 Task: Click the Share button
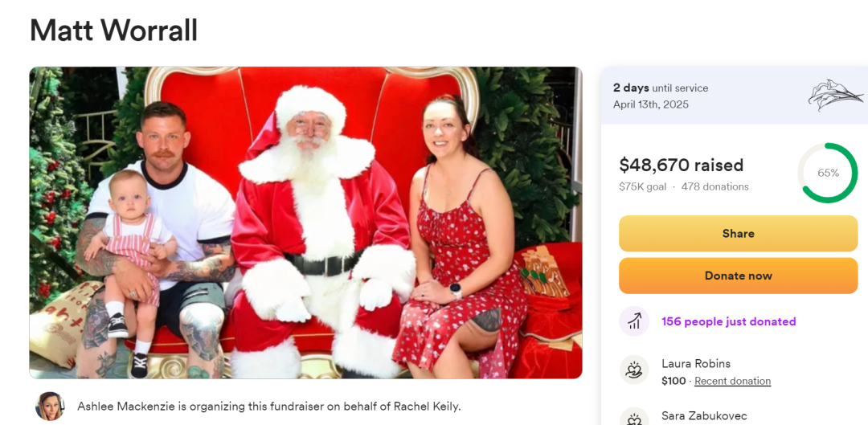[x=739, y=234]
